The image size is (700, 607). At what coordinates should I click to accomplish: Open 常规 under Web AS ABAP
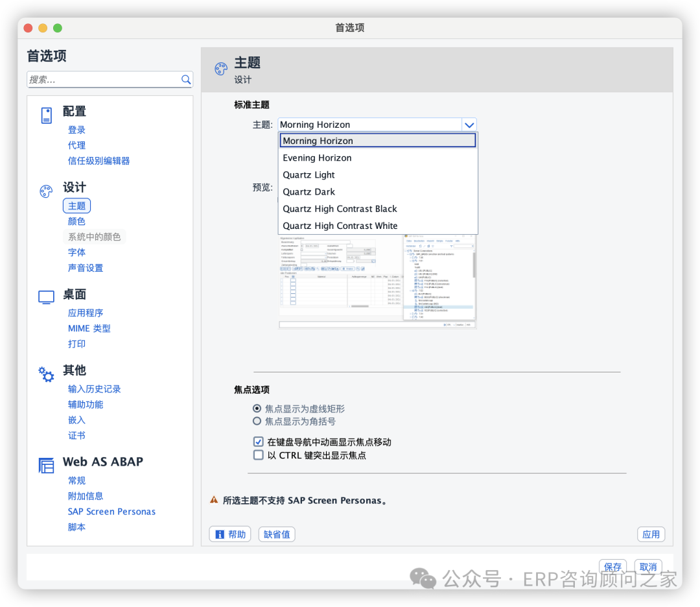76,481
